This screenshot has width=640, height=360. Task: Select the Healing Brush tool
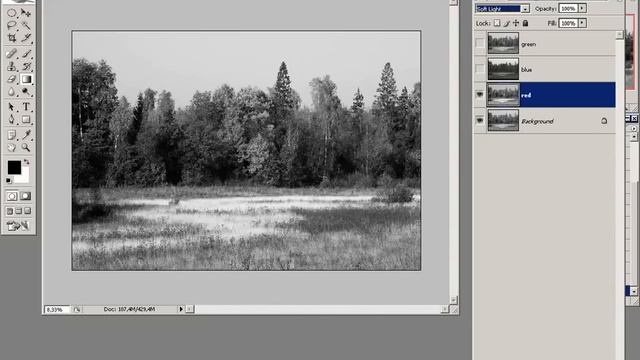11,53
